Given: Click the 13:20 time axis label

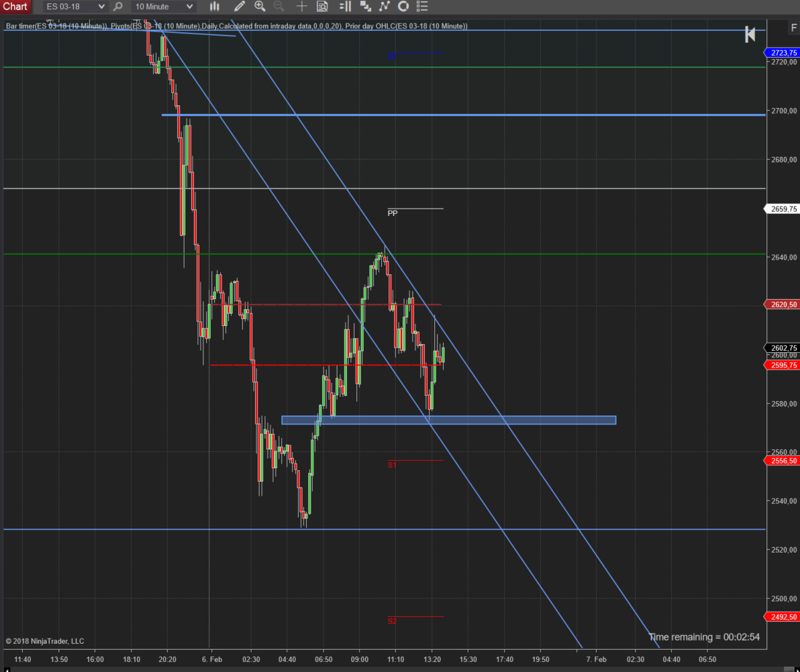Looking at the screenshot, I should (432, 659).
